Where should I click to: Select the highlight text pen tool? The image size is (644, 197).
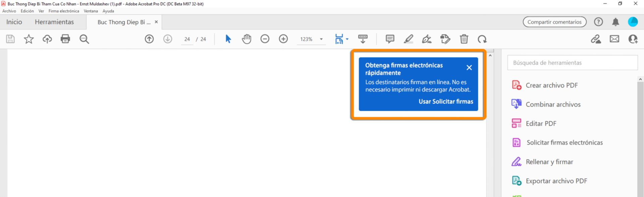point(409,39)
